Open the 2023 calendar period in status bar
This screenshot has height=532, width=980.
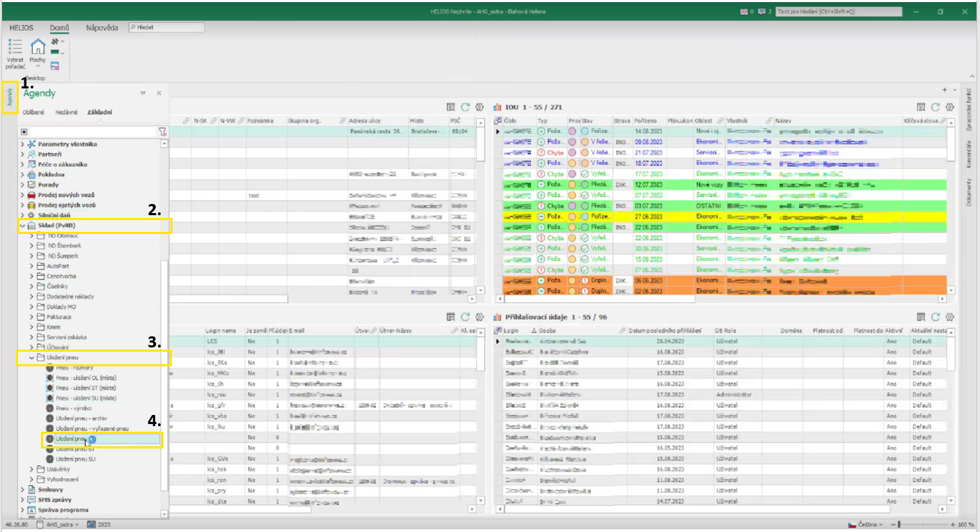[98, 524]
